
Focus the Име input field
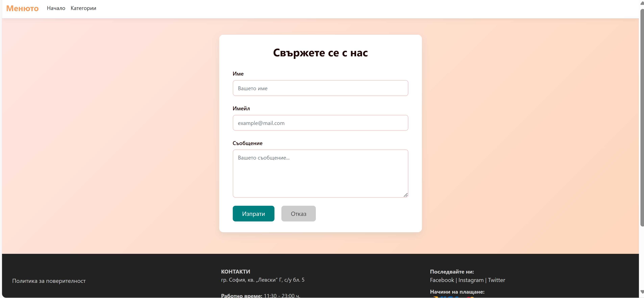pos(320,88)
